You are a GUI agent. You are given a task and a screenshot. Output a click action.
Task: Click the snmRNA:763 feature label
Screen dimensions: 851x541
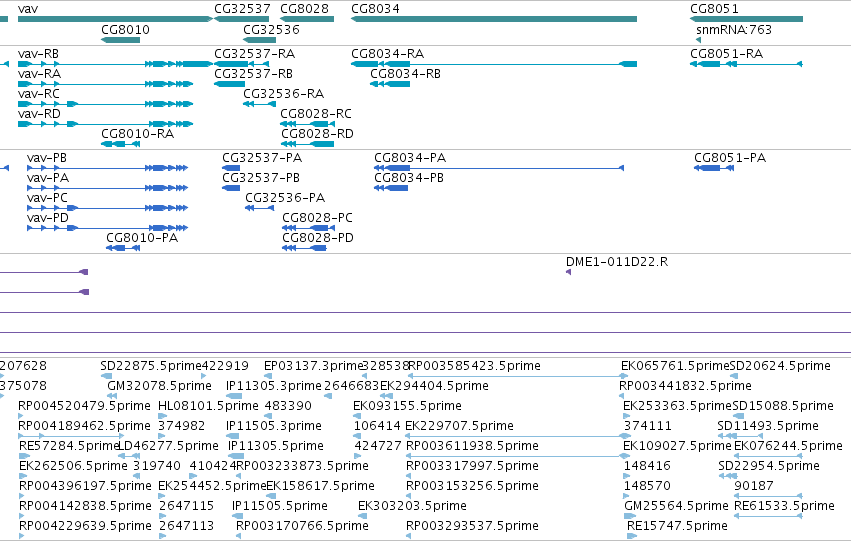734,29
